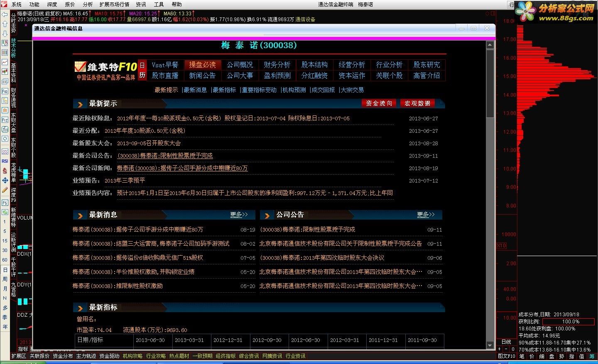The image size is (598, 364).
Task: Switch to the 股东研究 tab
Action: tap(426, 65)
